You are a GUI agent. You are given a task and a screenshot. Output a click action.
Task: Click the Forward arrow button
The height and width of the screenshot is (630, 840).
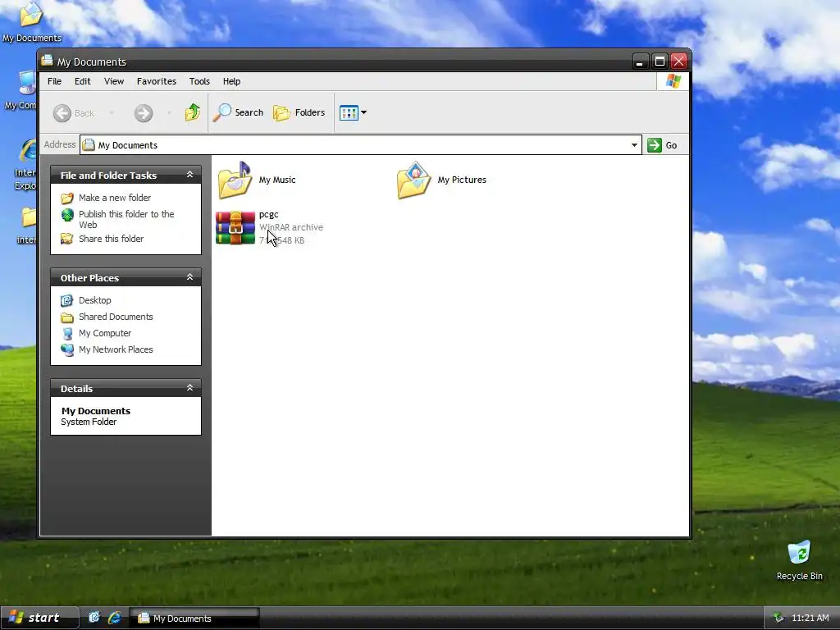point(144,113)
